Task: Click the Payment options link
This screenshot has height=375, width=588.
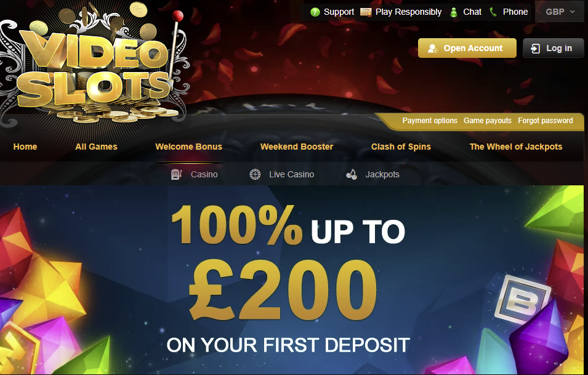Action: coord(430,120)
